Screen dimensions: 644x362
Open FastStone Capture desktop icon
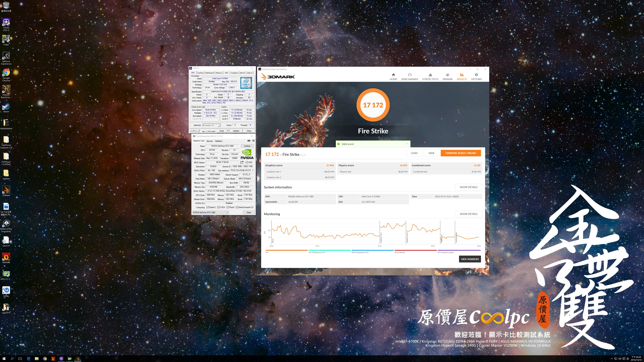(6, 142)
